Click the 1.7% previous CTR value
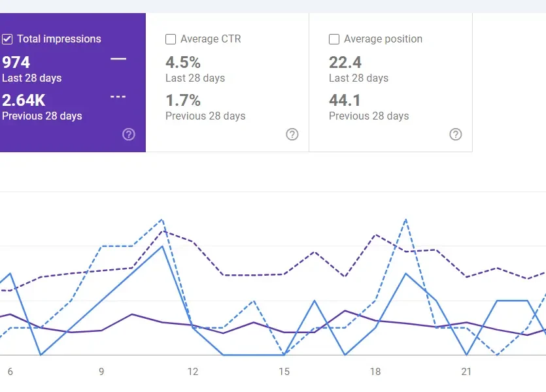 pos(183,101)
